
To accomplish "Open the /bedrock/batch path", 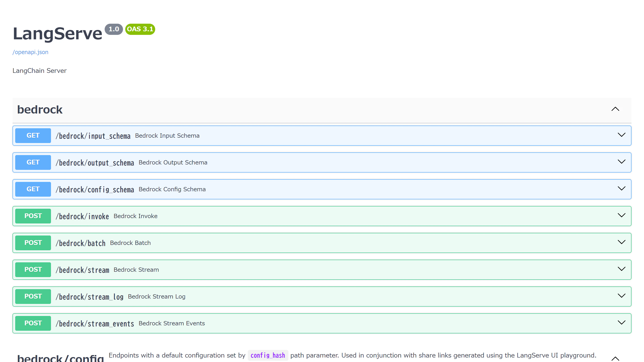I will click(80, 243).
